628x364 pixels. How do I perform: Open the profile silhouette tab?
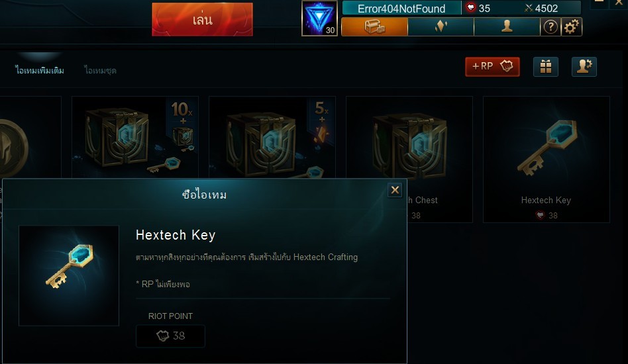point(507,26)
